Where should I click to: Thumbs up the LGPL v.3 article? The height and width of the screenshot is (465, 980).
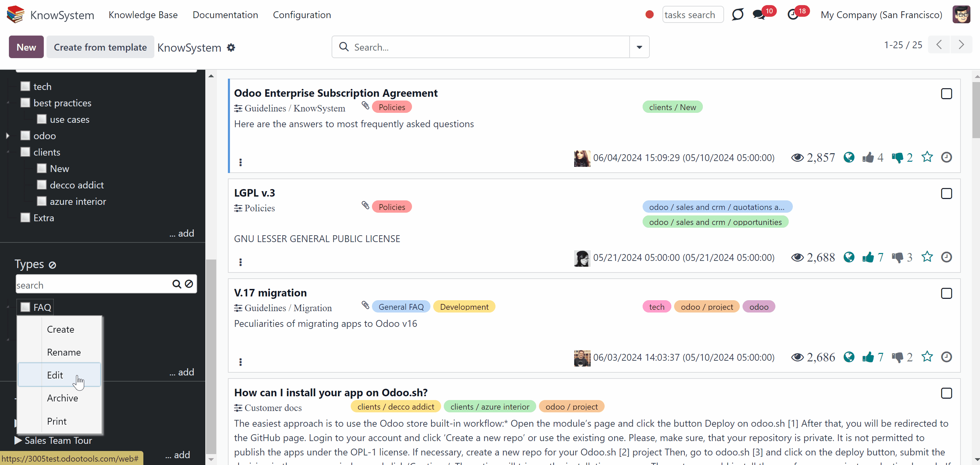click(x=868, y=257)
